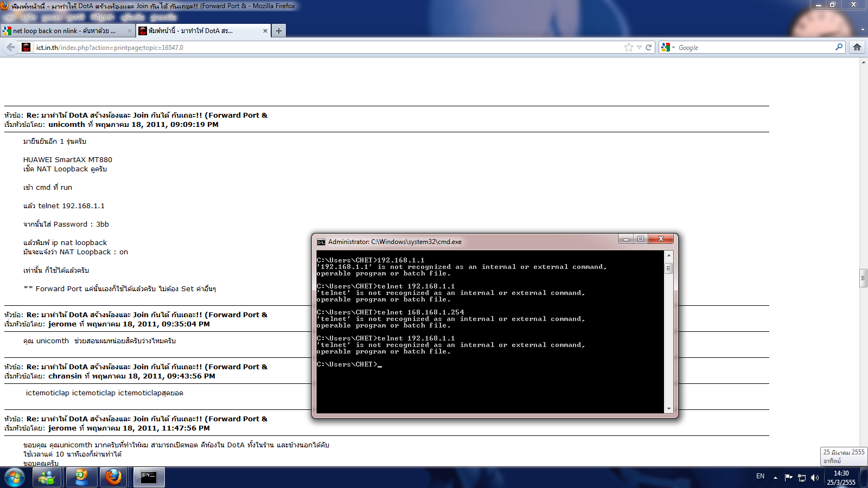Minimize the Firefox window

(x=819, y=4)
